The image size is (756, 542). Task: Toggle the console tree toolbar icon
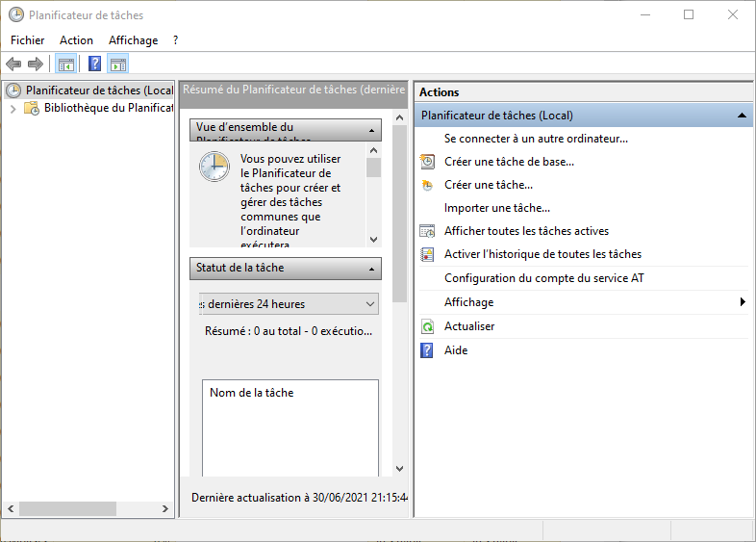65,65
